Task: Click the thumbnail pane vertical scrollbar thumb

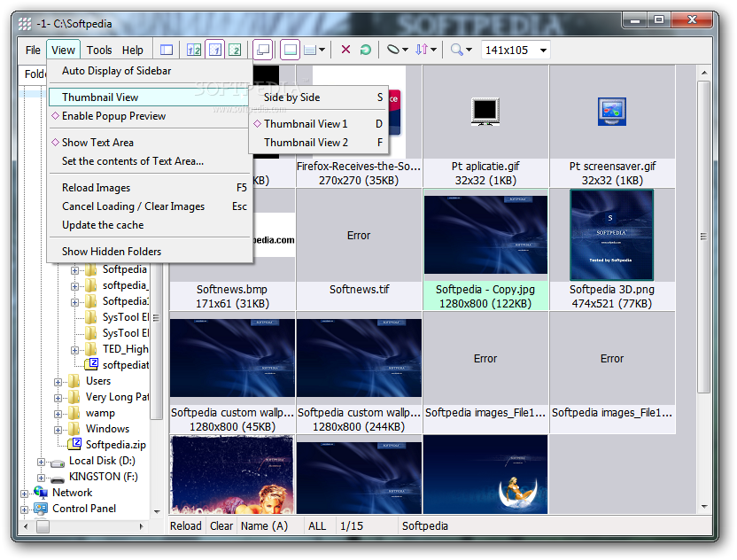Action: 703,237
